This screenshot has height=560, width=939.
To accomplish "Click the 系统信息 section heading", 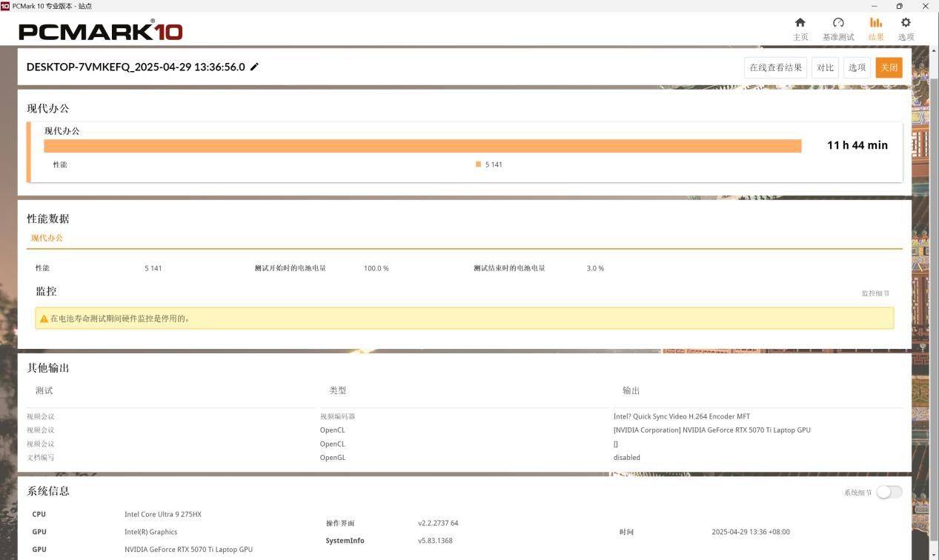I will pyautogui.click(x=48, y=491).
